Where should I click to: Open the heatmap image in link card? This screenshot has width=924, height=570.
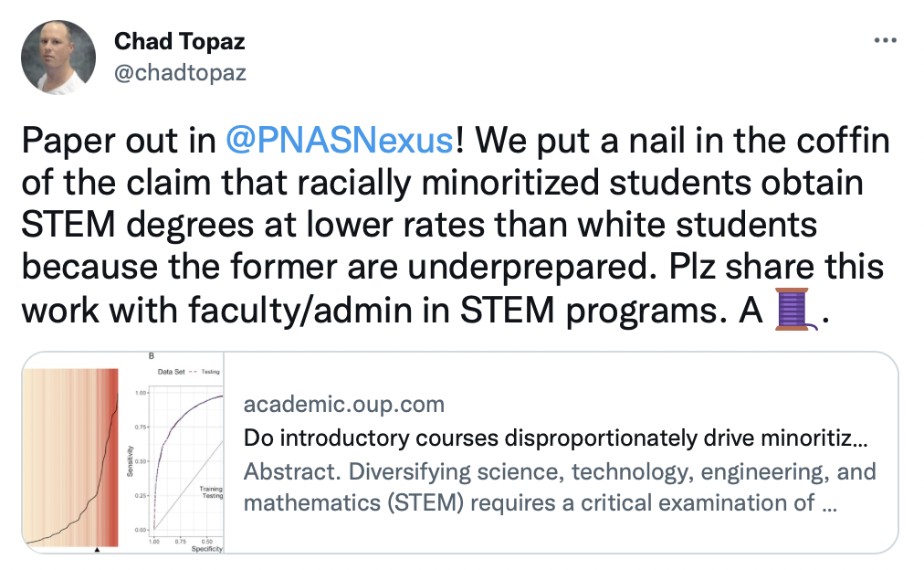coord(70,458)
